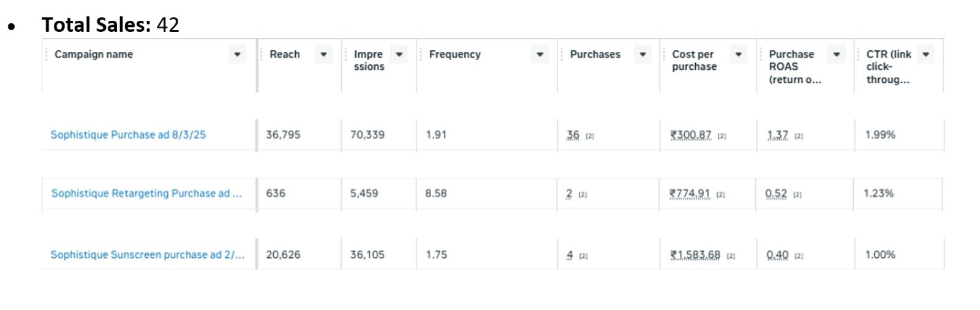
Task: Select CTR value 1.00%
Action: [x=880, y=255]
